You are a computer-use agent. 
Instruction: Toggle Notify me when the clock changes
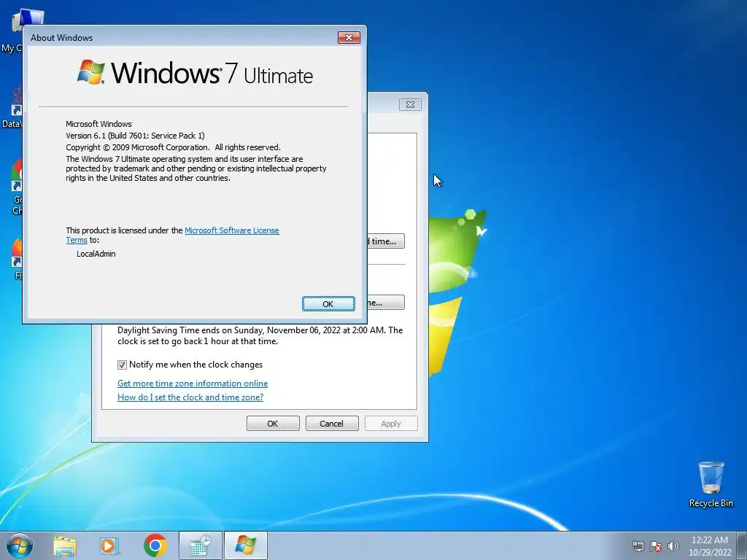point(122,365)
